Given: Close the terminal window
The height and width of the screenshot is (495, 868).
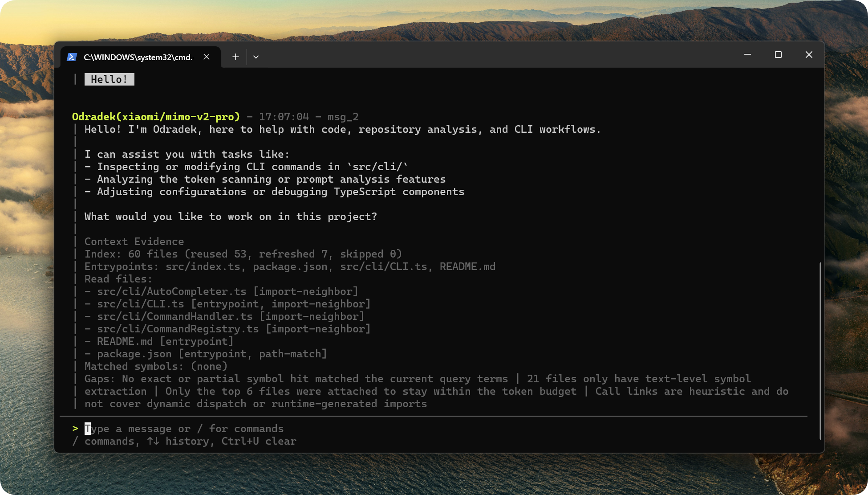Looking at the screenshot, I should point(809,55).
